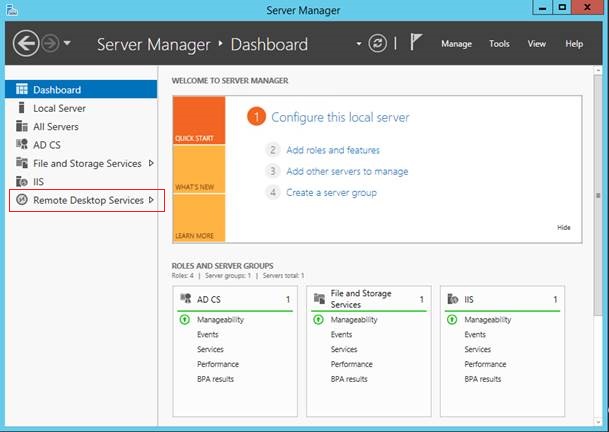Expand File and Storage Services arrow
Viewport: 609px width, 432px height.
pos(151,163)
